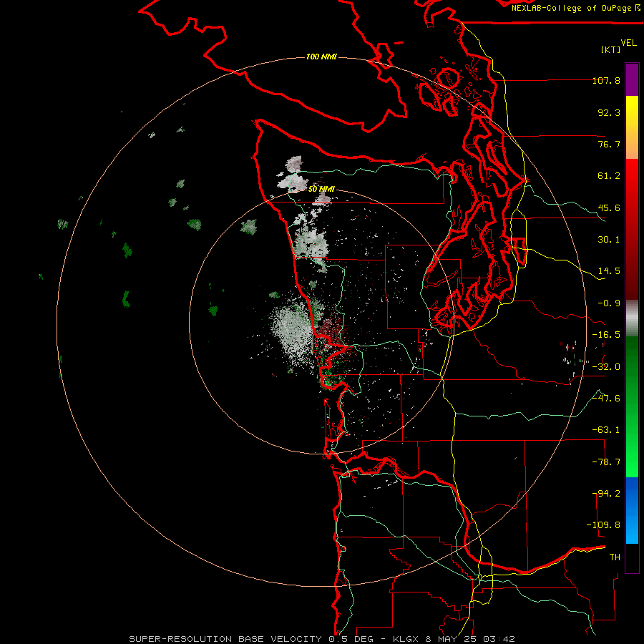The width and height of the screenshot is (644, 644).
Task: Click the yellow segment of color bar
Action: [x=632, y=127]
